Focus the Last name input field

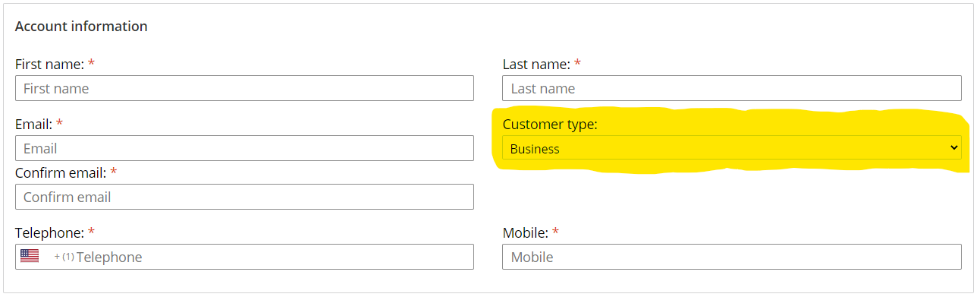click(731, 88)
